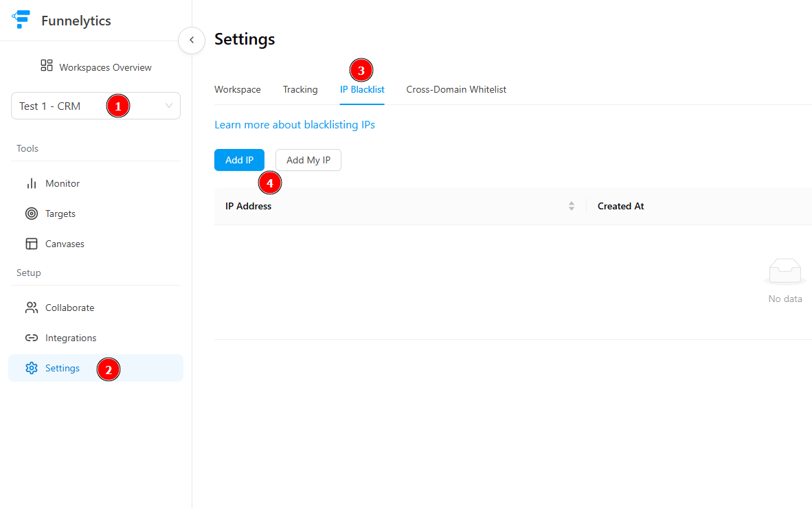Open the Cross-Domain Whitelist tab
The height and width of the screenshot is (508, 812).
[x=456, y=89]
